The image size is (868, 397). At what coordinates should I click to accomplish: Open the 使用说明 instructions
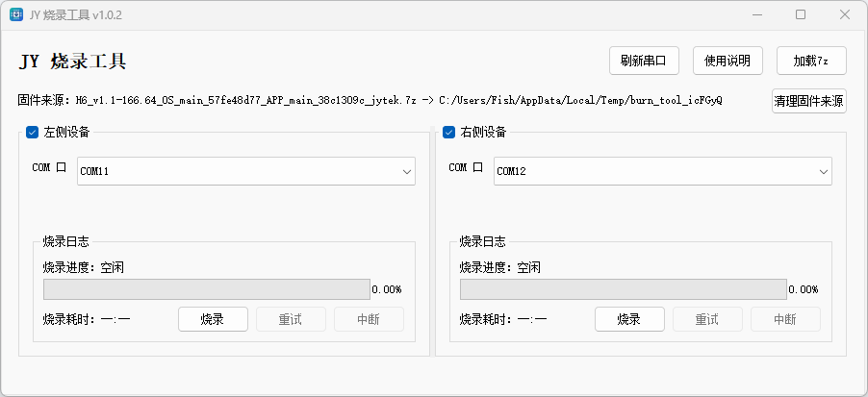pos(728,61)
